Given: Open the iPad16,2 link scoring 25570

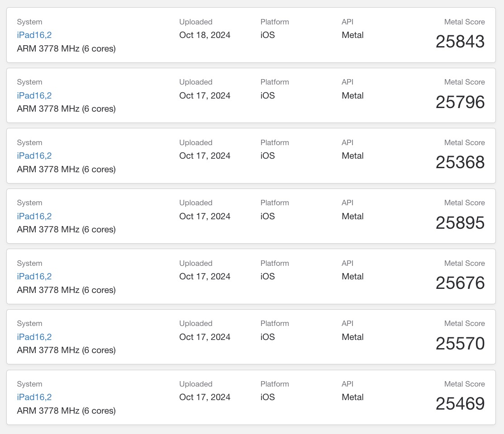Looking at the screenshot, I should (x=34, y=337).
